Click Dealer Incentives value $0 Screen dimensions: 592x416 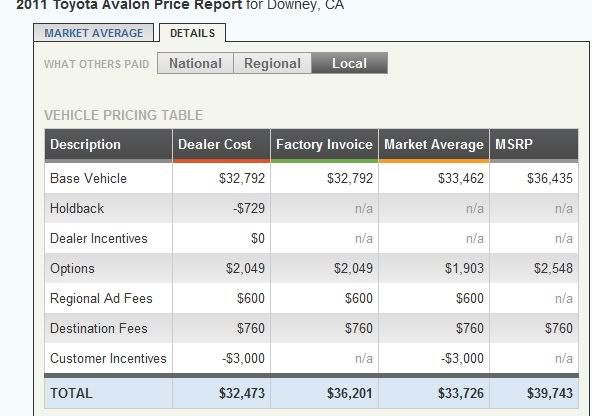258,239
